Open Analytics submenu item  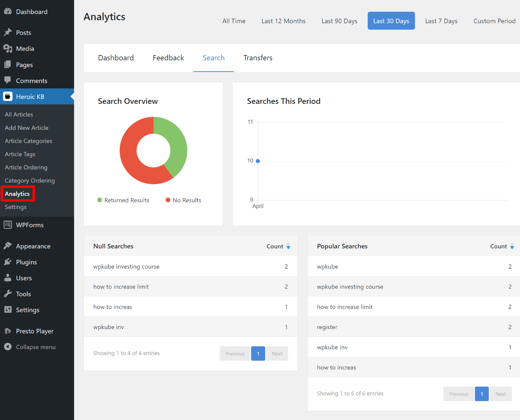pos(17,194)
